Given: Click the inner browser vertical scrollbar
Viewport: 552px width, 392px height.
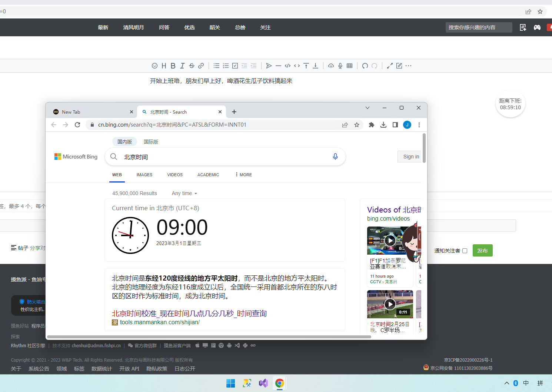Looking at the screenshot, I should (424, 148).
